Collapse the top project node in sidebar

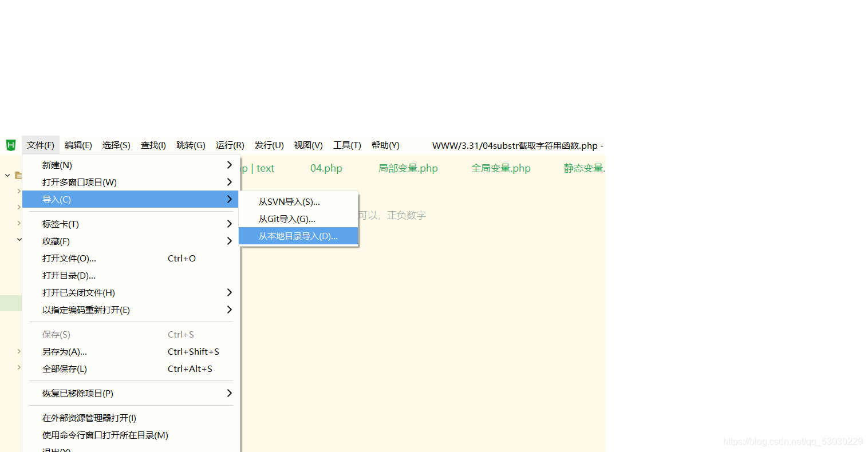tap(6, 175)
